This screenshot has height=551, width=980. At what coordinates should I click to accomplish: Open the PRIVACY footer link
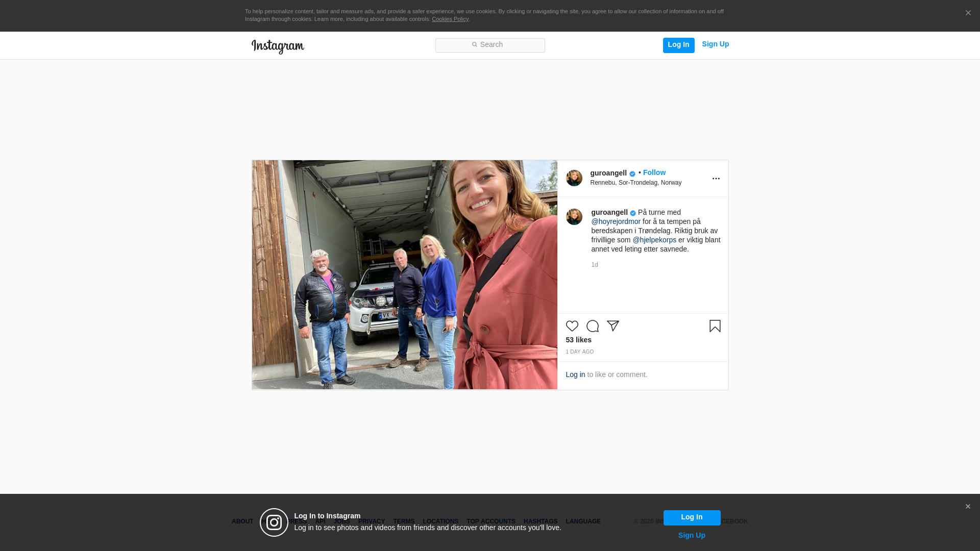point(372,521)
